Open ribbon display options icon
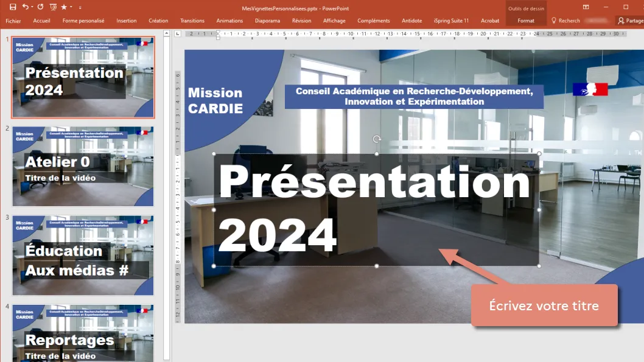 tap(586, 7)
